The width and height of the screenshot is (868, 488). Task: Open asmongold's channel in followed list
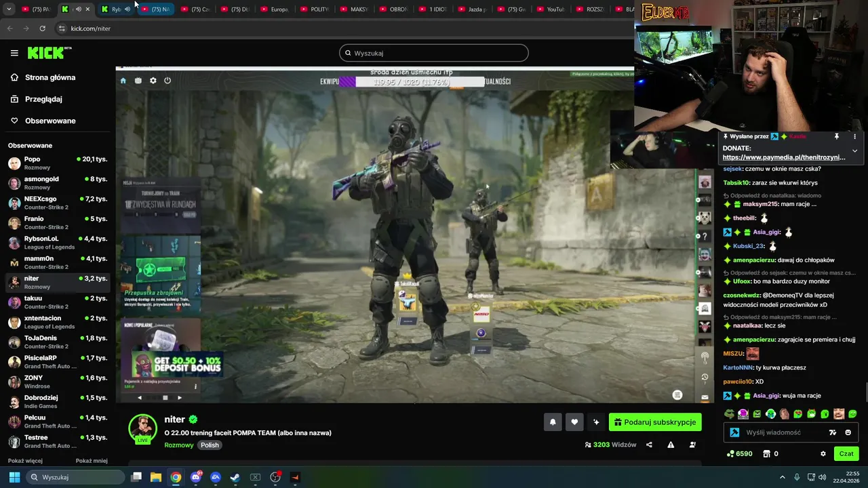tap(58, 183)
